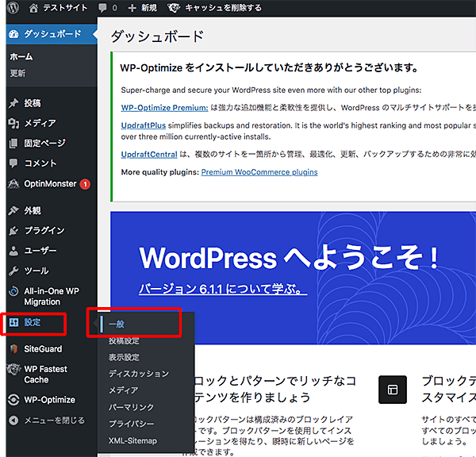Screen dimensions: 476x457
Task: Click the plug icon next to プラグイン
Action: tap(13, 230)
